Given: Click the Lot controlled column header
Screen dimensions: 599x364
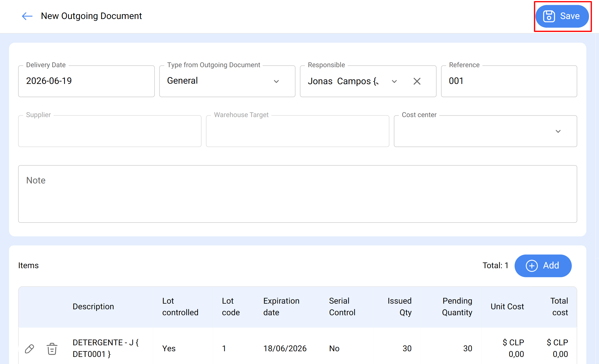Looking at the screenshot, I should [180, 306].
